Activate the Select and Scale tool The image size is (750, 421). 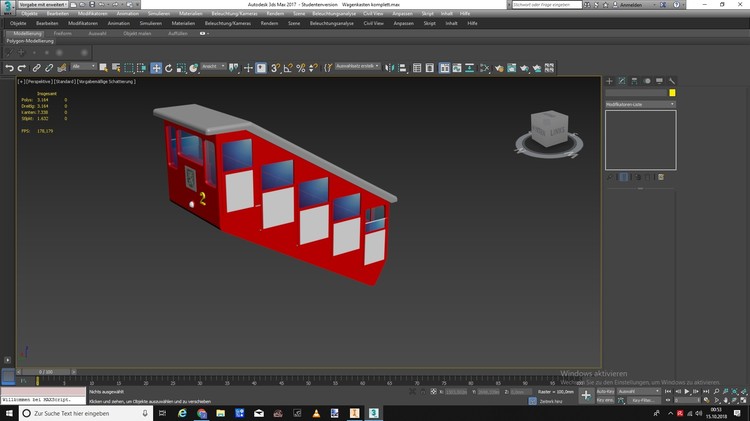point(181,68)
